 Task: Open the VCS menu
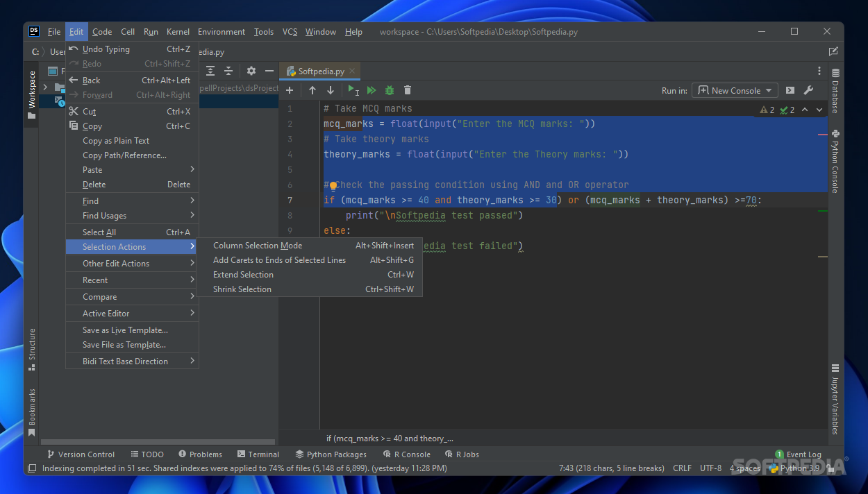(x=290, y=32)
